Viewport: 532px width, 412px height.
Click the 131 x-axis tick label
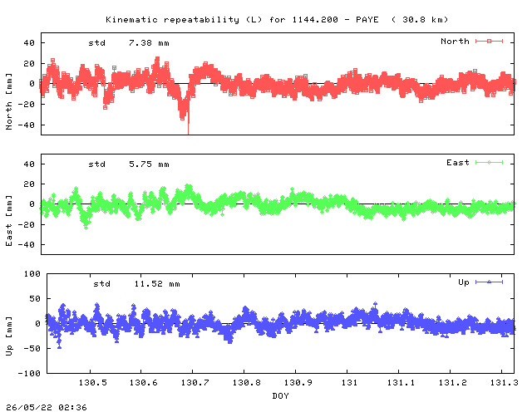(349, 383)
